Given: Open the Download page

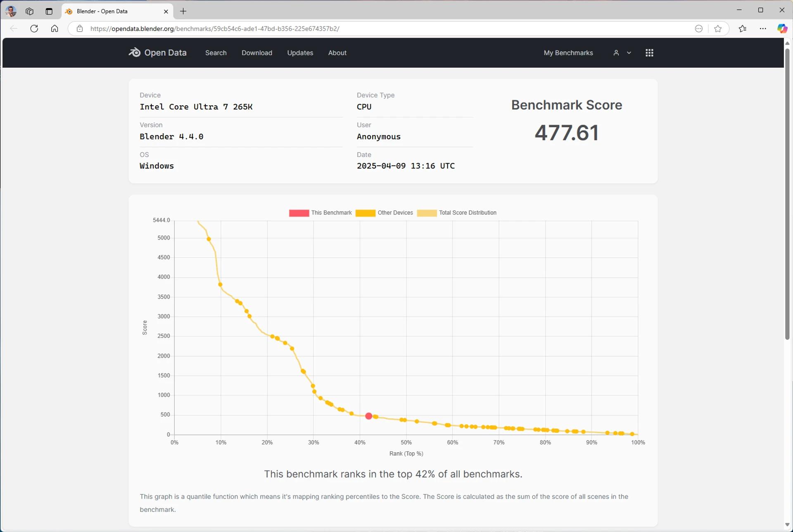Looking at the screenshot, I should coord(256,53).
